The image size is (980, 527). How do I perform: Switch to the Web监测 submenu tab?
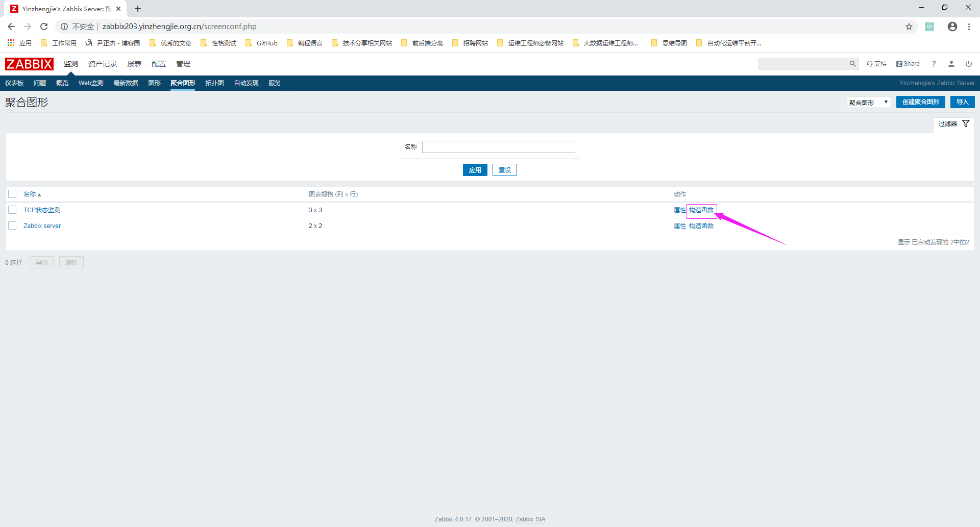(x=91, y=83)
